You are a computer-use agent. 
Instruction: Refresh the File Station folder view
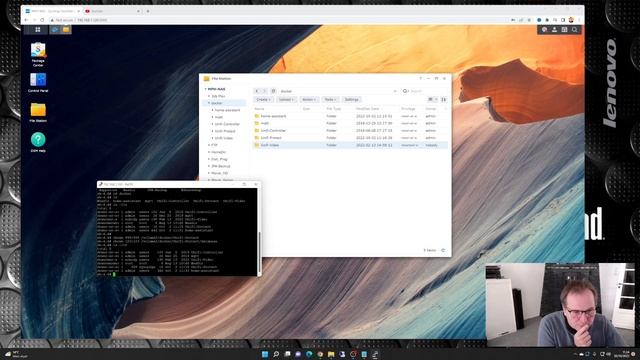273,91
